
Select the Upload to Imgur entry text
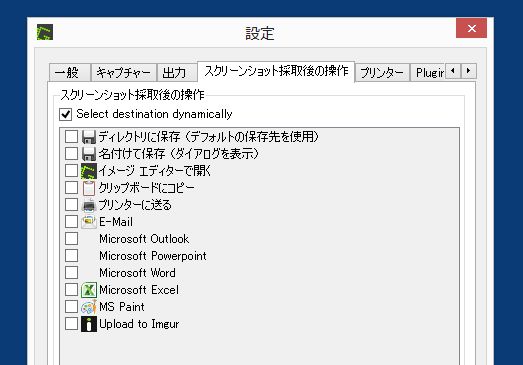139,324
